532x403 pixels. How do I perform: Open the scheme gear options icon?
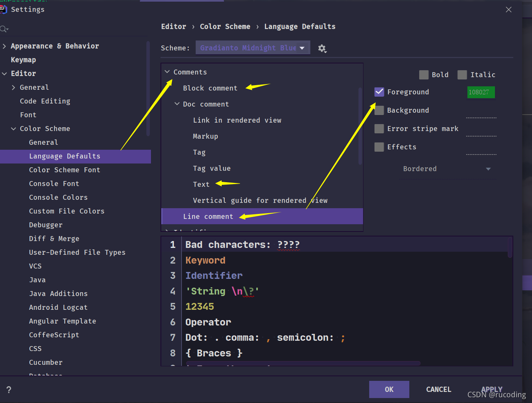(x=322, y=49)
